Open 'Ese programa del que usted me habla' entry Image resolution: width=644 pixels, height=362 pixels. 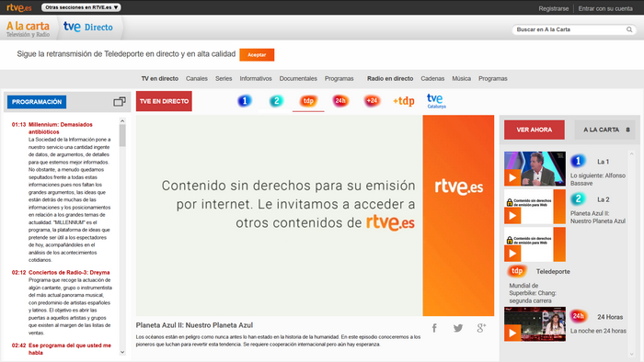coord(70,349)
